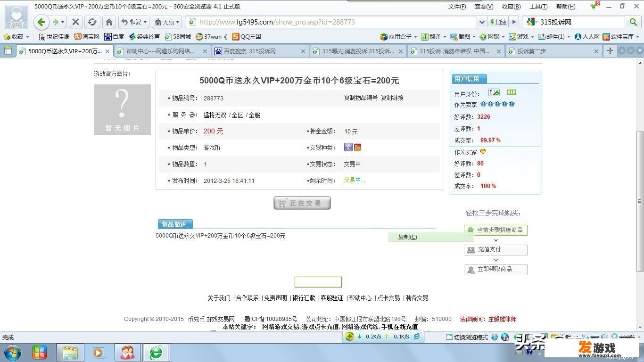Open the 收藏(B) menu
Screen dimensions: 644x362
[x=511, y=6]
